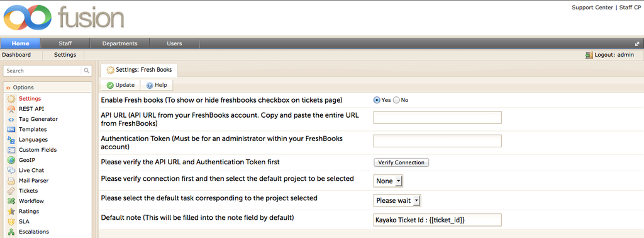Open Templates entry in sidebar
This screenshot has width=644, height=238.
pyautogui.click(x=33, y=130)
